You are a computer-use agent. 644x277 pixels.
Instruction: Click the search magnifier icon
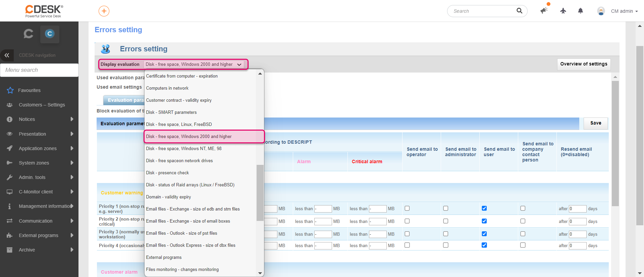519,11
